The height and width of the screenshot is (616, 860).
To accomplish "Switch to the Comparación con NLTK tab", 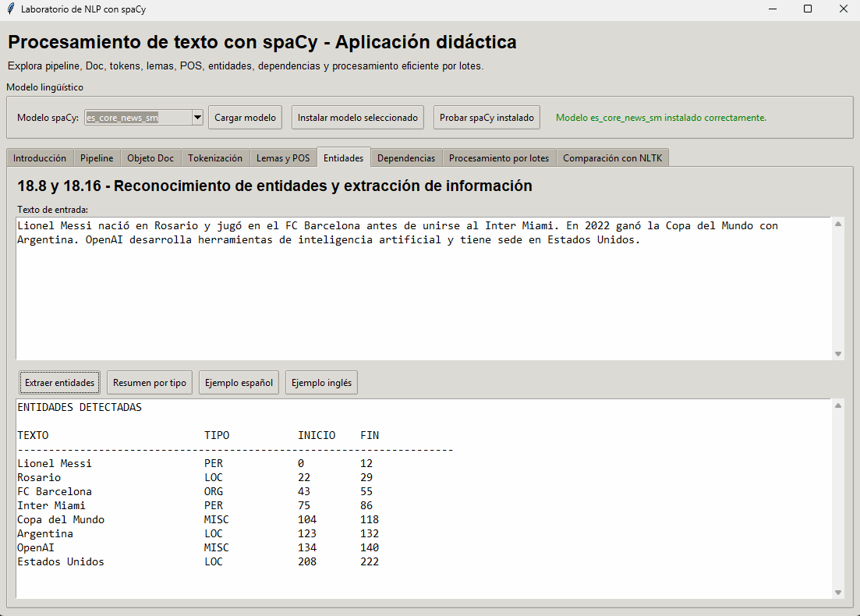I will tap(613, 157).
